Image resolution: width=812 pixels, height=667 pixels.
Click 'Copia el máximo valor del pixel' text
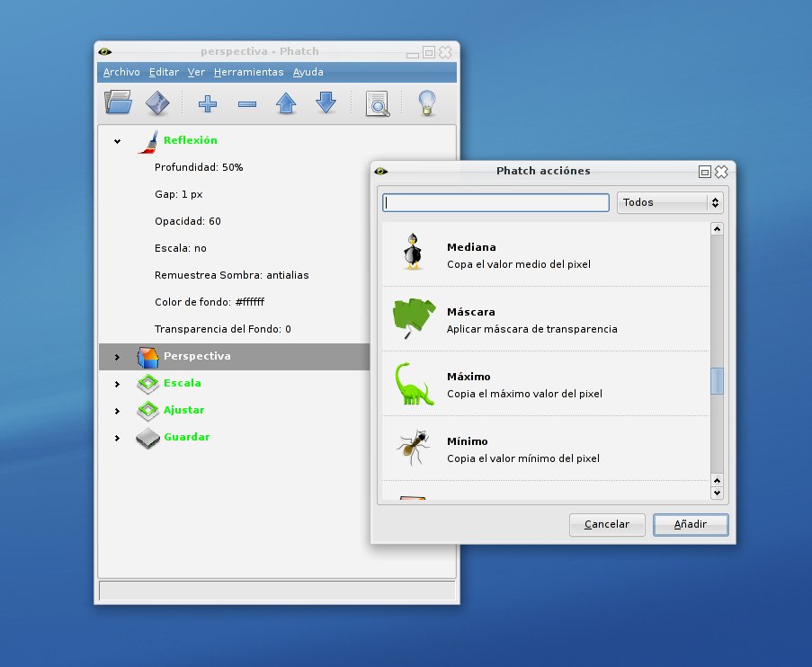[x=524, y=394]
